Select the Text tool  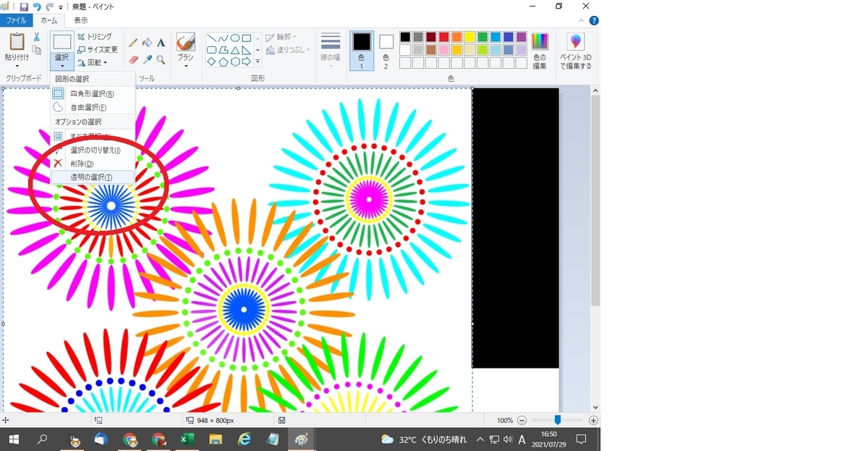[x=161, y=43]
